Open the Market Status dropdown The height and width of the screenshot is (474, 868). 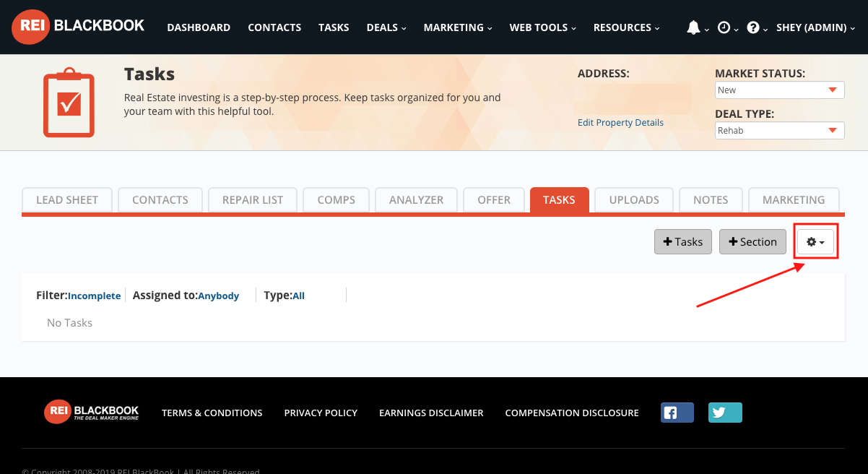(780, 90)
